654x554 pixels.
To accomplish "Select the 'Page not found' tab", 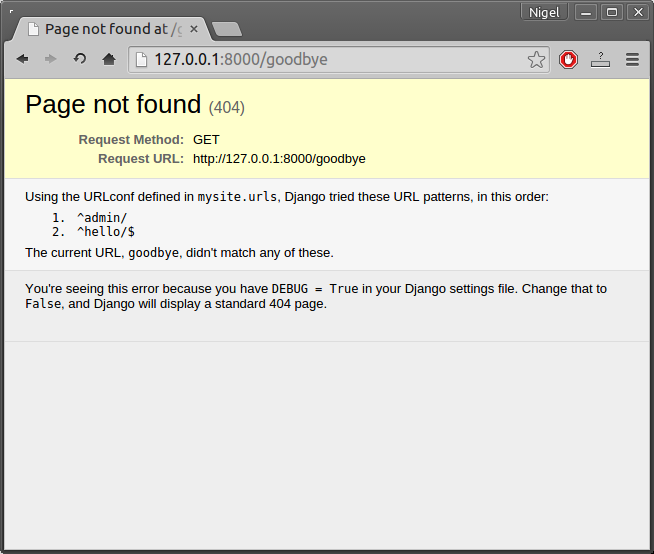I will 105,29.
